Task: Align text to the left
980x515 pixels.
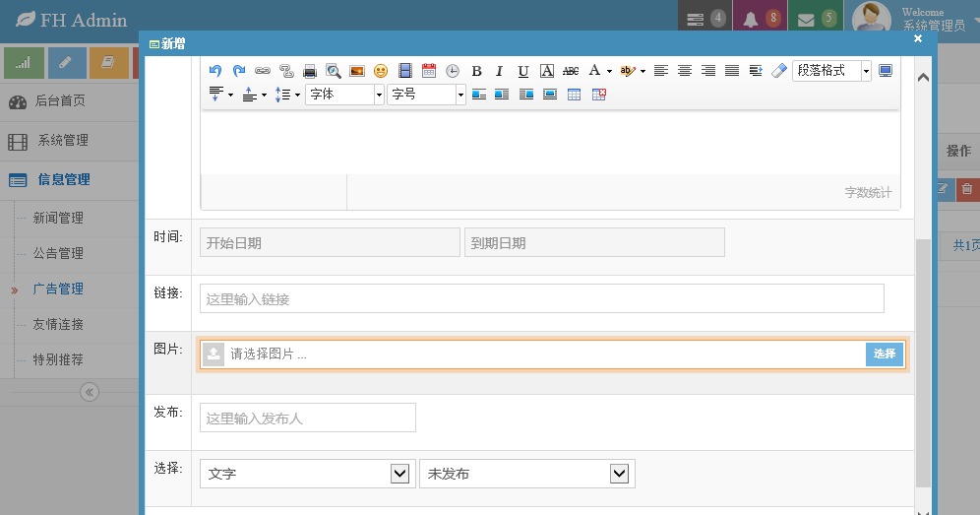Action: click(660, 71)
